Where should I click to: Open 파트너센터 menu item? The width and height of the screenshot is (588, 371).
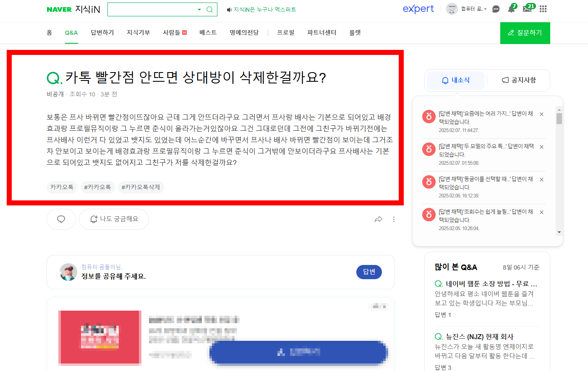(x=321, y=32)
